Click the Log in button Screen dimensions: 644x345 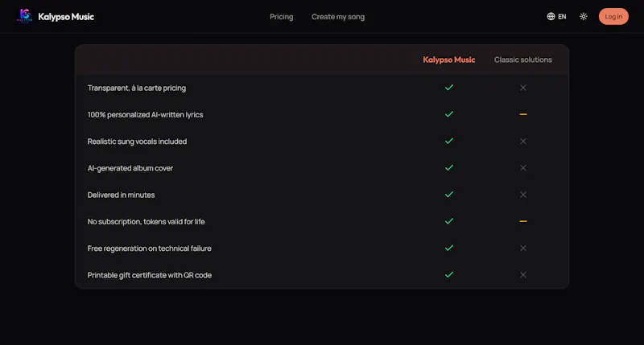[613, 16]
